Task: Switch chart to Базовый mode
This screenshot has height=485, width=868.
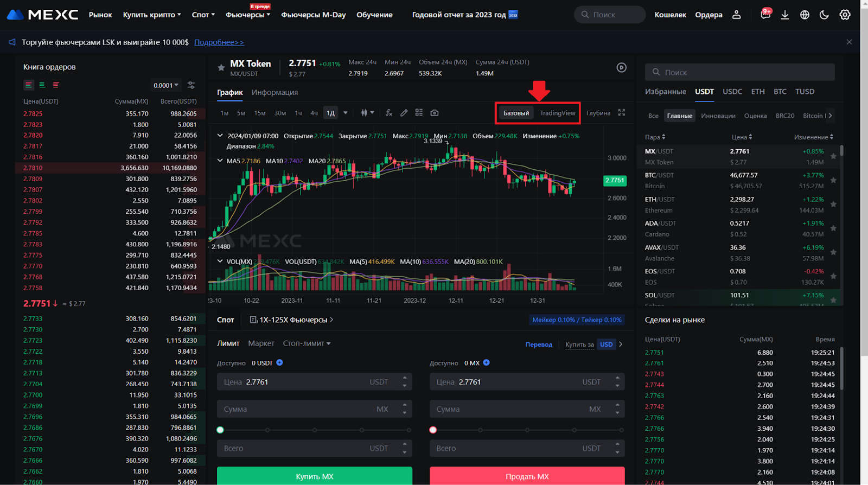Action: tap(516, 113)
